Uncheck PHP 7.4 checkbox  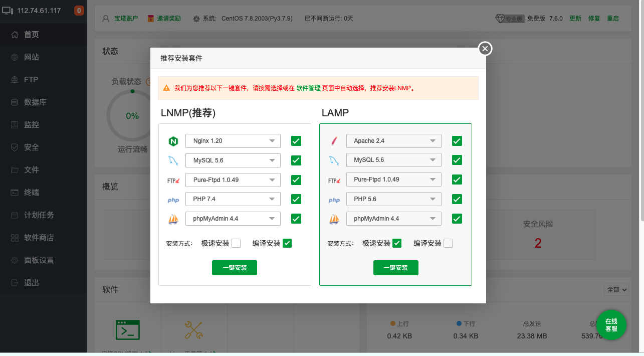coord(296,199)
